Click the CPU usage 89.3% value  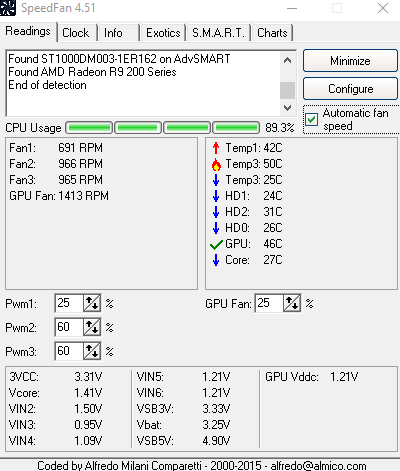point(279,128)
